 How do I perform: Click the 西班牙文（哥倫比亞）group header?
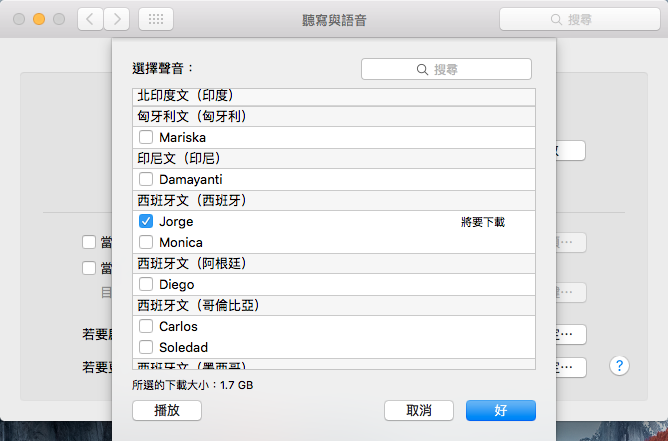click(x=198, y=305)
